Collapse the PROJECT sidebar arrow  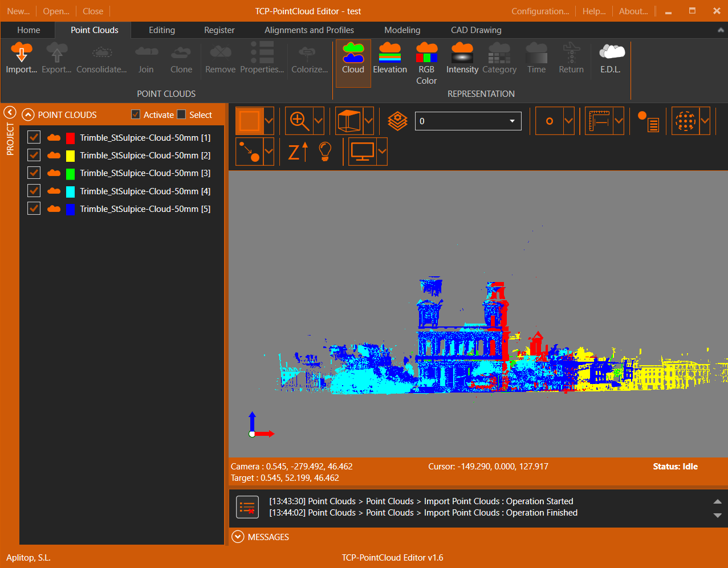point(10,112)
